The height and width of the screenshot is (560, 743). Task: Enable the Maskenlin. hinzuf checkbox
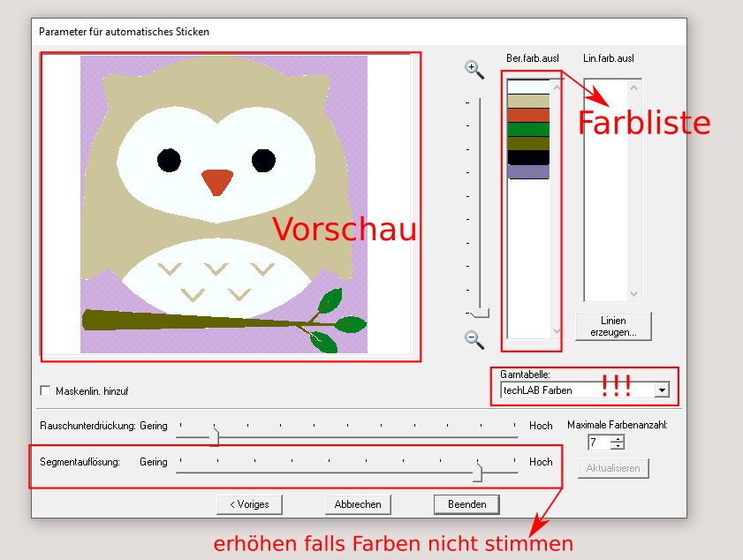(x=46, y=390)
